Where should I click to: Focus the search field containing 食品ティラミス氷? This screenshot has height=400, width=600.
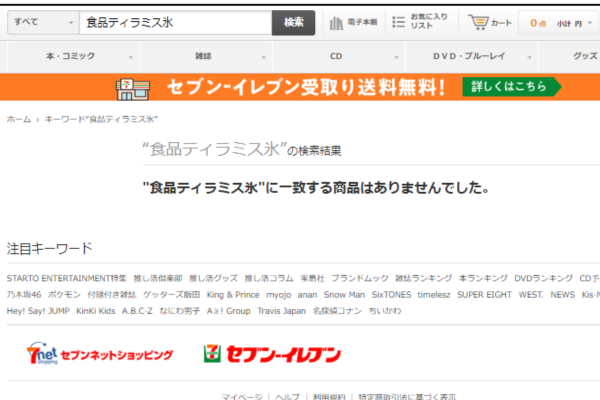click(x=176, y=23)
